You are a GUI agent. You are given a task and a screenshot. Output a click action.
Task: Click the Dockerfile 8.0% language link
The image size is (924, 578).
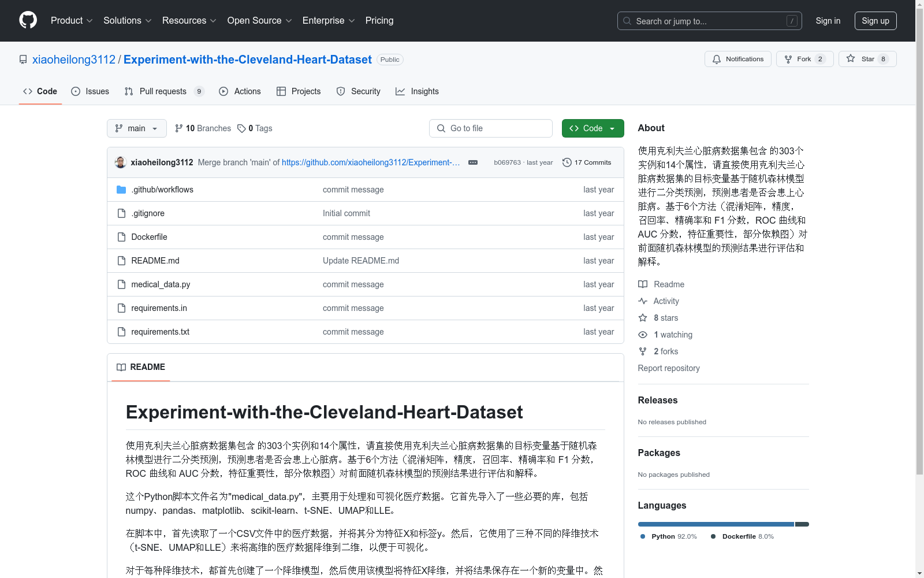[x=742, y=536]
